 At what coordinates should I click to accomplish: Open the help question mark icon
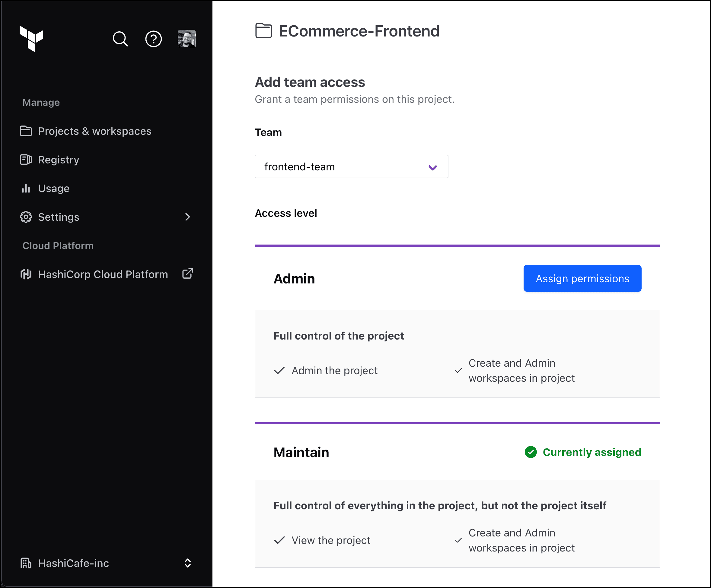click(153, 39)
